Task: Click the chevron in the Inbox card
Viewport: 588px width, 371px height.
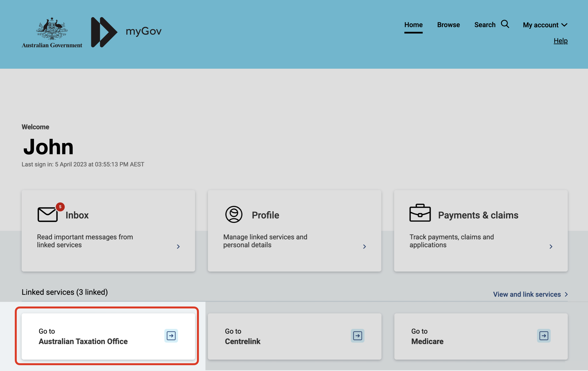Action: (x=178, y=247)
